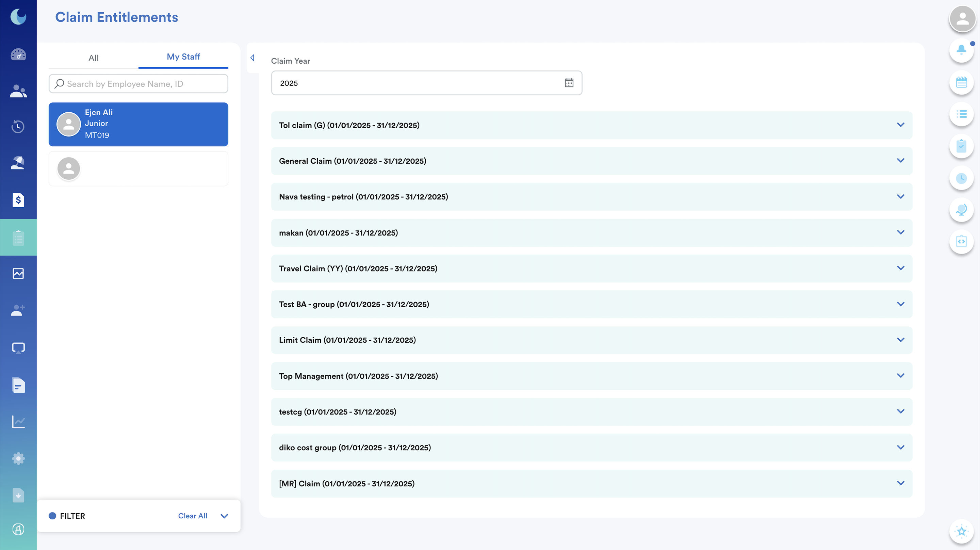
Task: Click the Clear All link
Action: click(193, 516)
